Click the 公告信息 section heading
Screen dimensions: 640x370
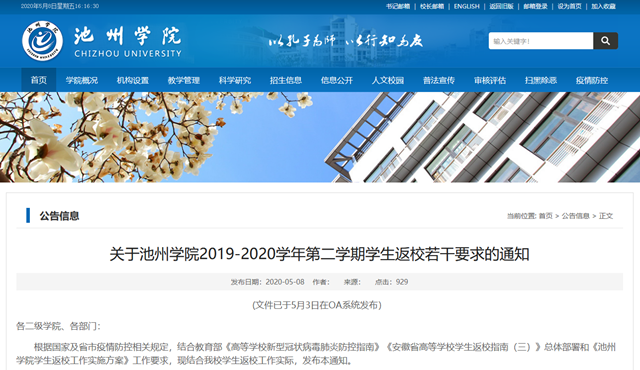pyautogui.click(x=59, y=216)
